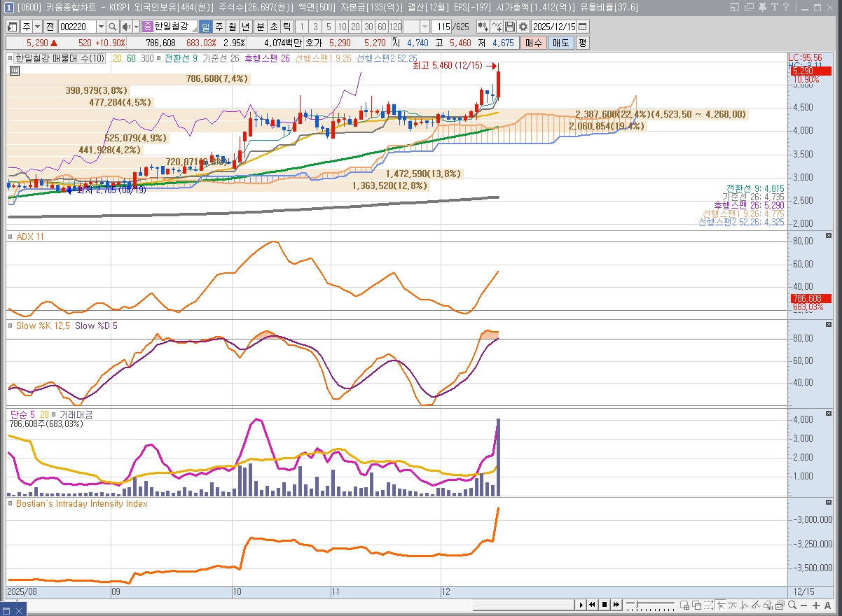Select the 120 interval button
The image size is (842, 616).
point(395,27)
